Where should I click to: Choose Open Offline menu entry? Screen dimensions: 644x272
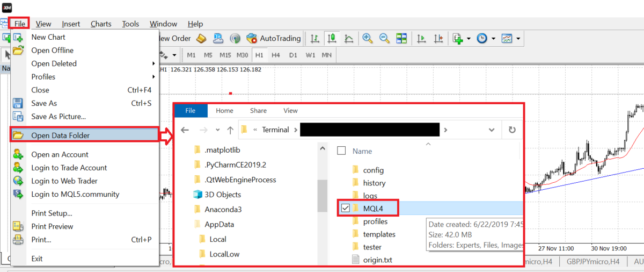click(x=85, y=50)
